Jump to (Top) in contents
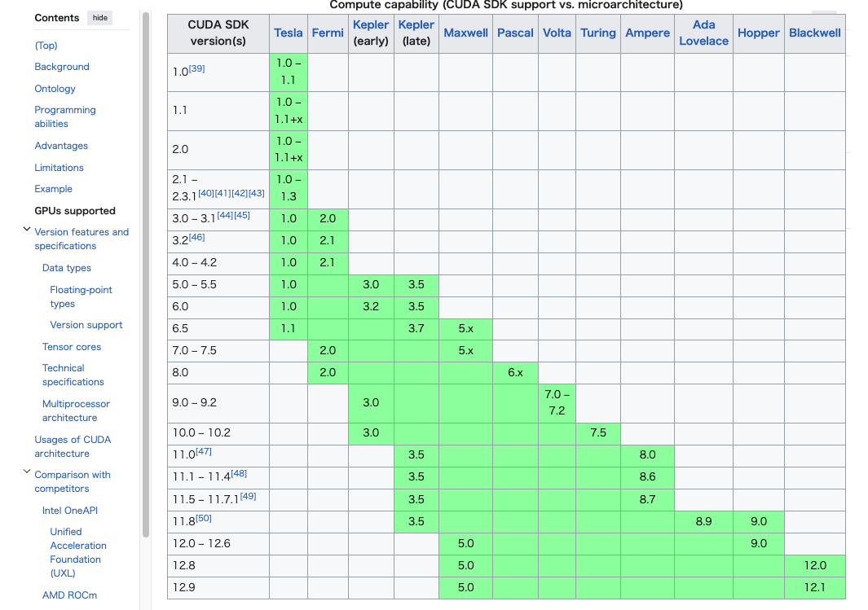This screenshot has height=610, width=868. 46,46
